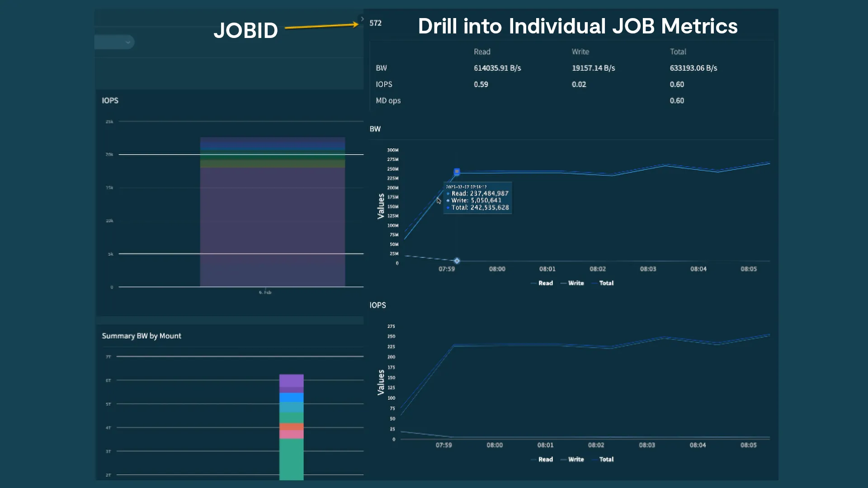Click the orange-red segment in Summary BW bar
Viewport: 868px width, 488px height.
(291, 427)
